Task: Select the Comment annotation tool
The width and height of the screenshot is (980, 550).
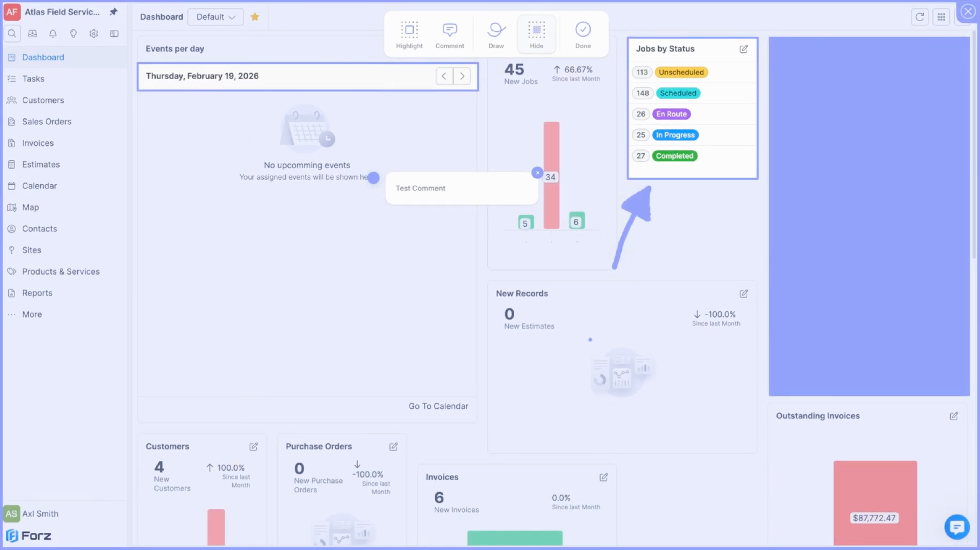Action: (x=449, y=35)
